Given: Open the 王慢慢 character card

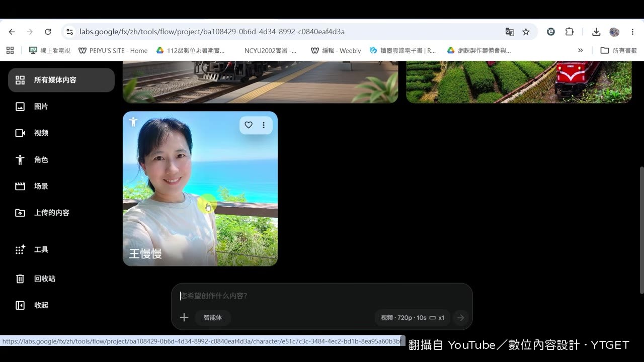Looking at the screenshot, I should click(200, 189).
